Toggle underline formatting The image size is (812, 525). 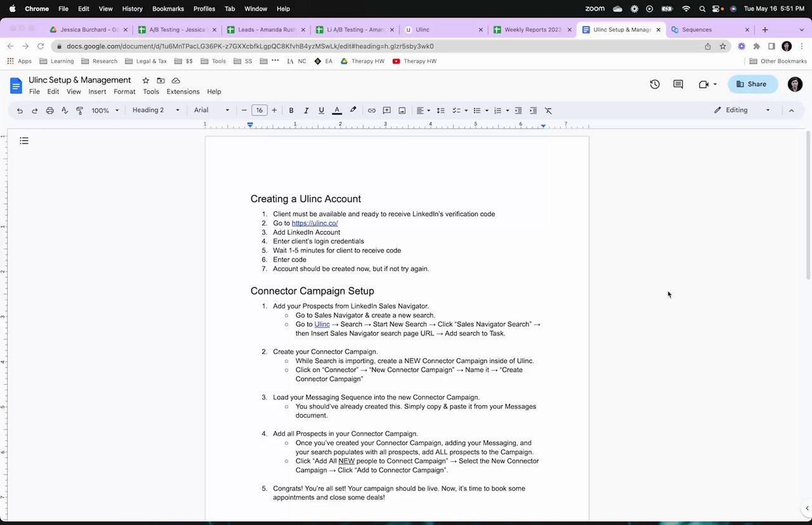pyautogui.click(x=322, y=110)
